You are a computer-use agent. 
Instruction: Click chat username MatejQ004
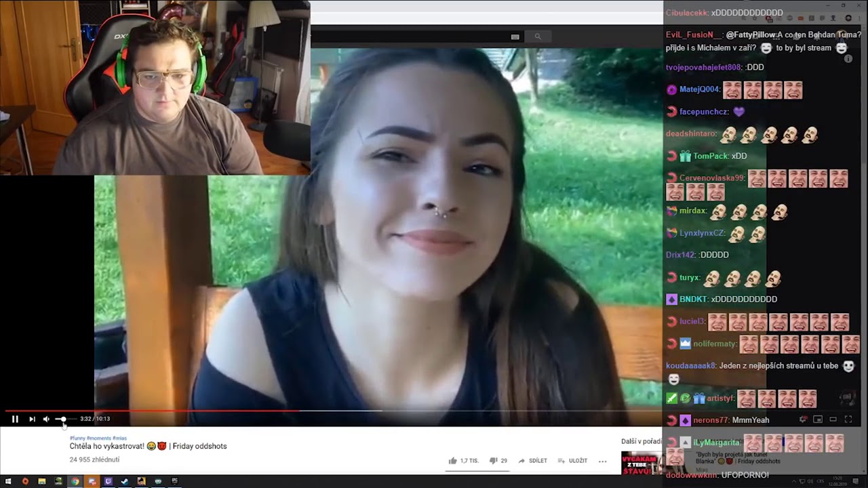[699, 89]
